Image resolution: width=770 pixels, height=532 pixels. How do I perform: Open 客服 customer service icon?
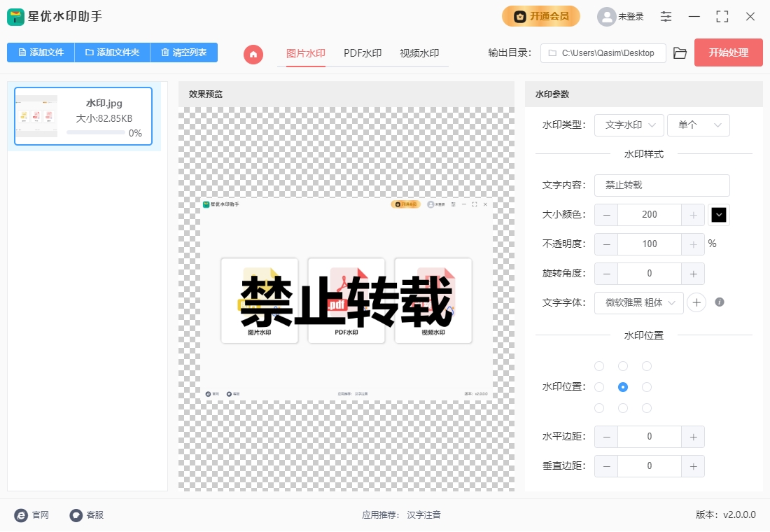pyautogui.click(x=76, y=515)
